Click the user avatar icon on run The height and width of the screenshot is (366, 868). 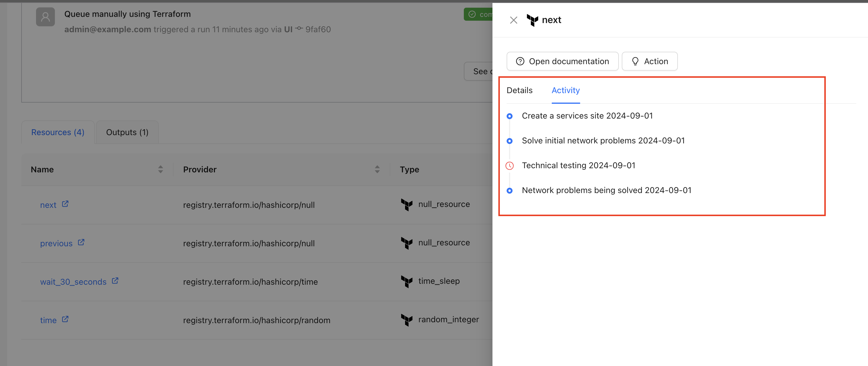pos(45,17)
